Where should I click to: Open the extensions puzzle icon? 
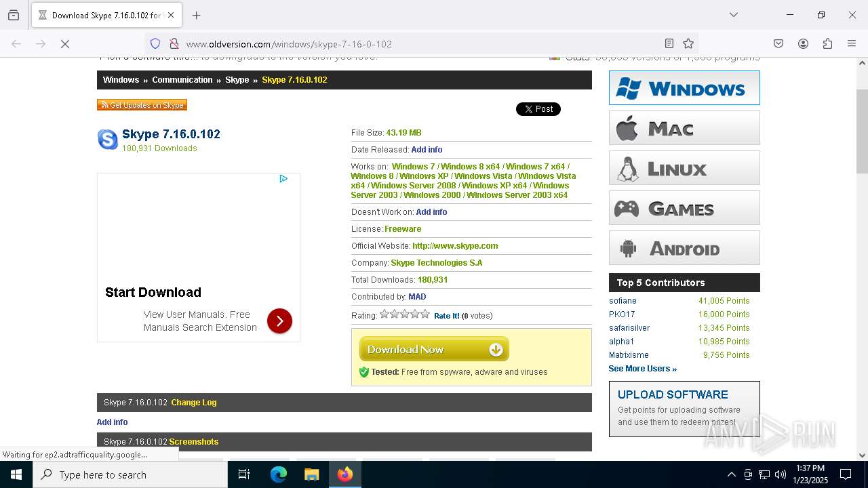pyautogui.click(x=827, y=44)
